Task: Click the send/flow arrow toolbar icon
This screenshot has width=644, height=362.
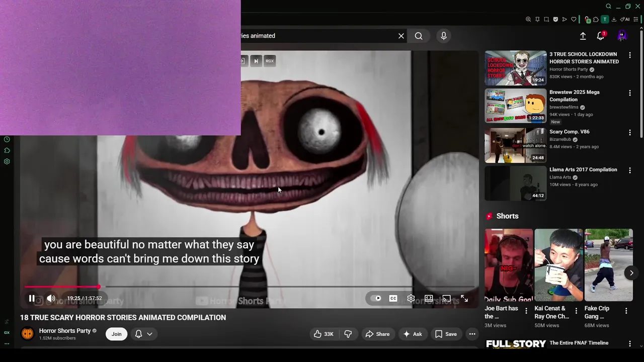Action: 565,20
